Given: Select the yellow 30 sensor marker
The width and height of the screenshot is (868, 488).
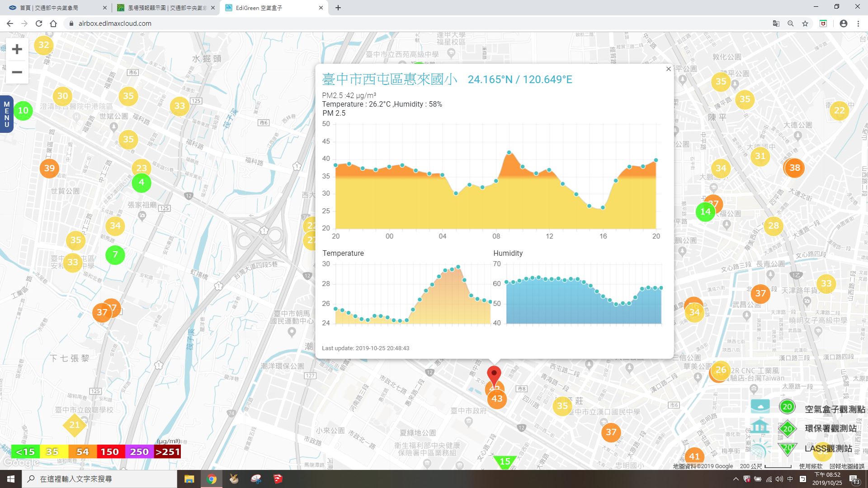Looking at the screenshot, I should [62, 96].
